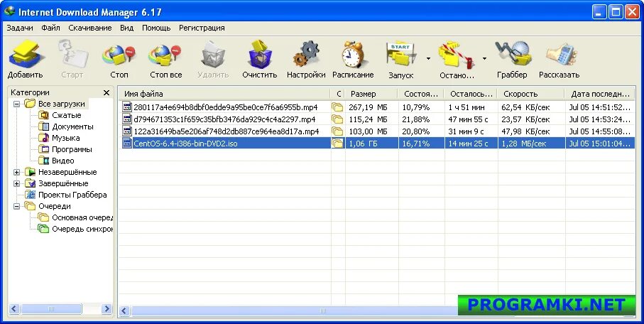The width and height of the screenshot is (644, 324).
Task: Click the Очистить toolbar icon
Action: click(x=260, y=54)
